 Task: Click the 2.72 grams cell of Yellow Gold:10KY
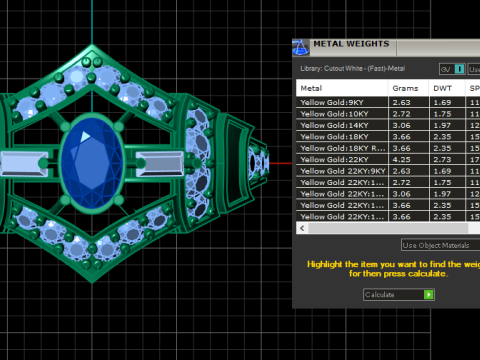coord(408,114)
